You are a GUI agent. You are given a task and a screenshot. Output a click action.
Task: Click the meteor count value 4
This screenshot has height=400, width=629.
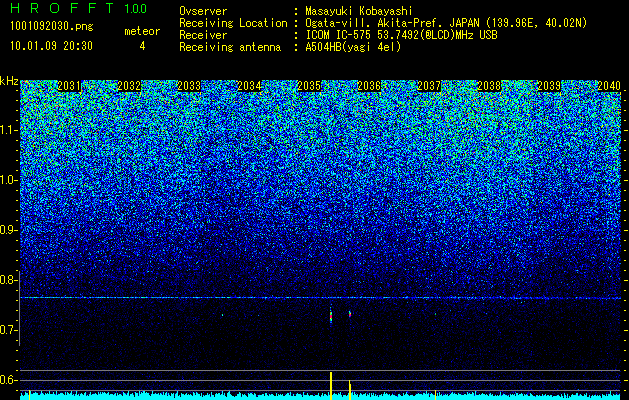tap(142, 46)
